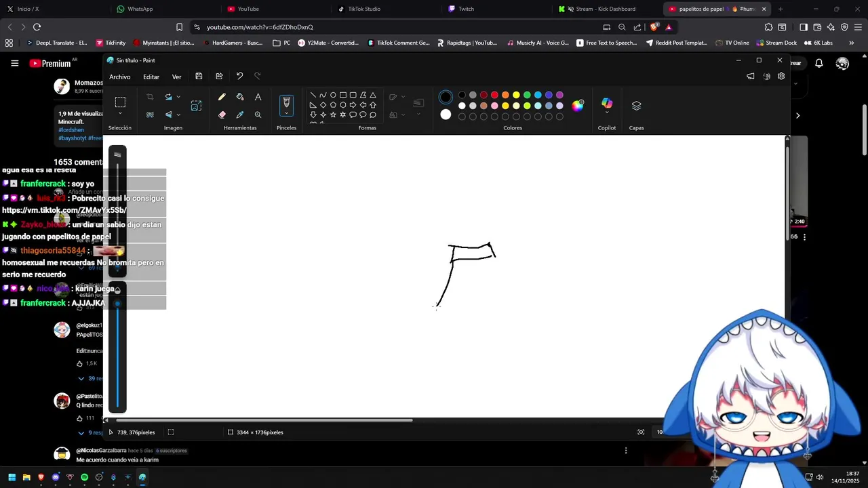The height and width of the screenshot is (488, 868).
Task: Select the Color picker eyedropper tool
Action: click(x=239, y=115)
